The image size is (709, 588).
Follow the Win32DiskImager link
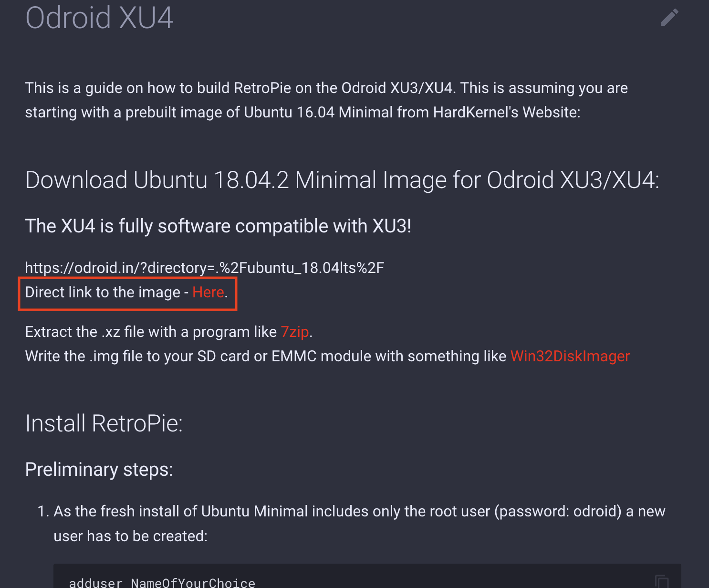(570, 356)
